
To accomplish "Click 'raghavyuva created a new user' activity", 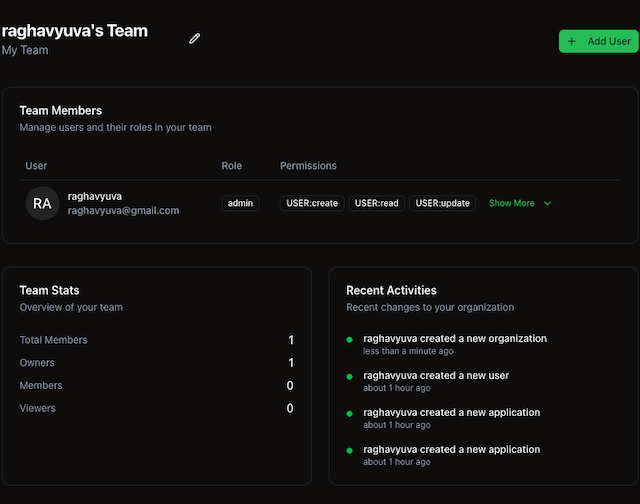I will click(x=436, y=375).
